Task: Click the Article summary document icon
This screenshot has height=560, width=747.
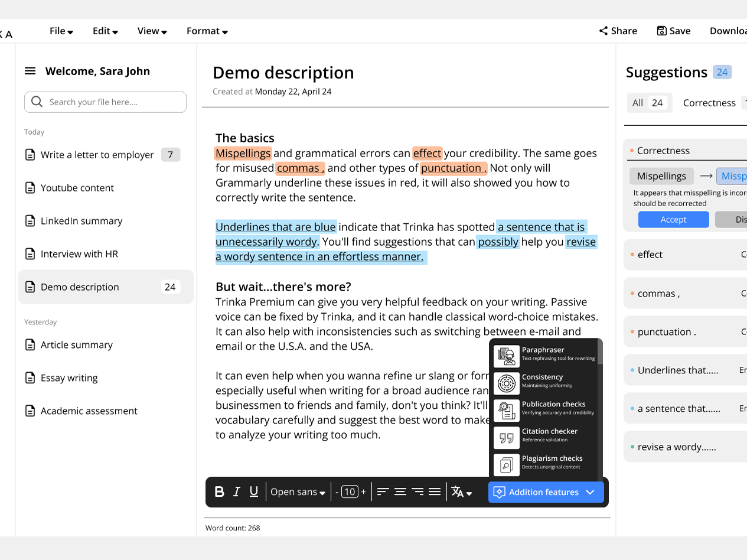Action: coord(30,345)
